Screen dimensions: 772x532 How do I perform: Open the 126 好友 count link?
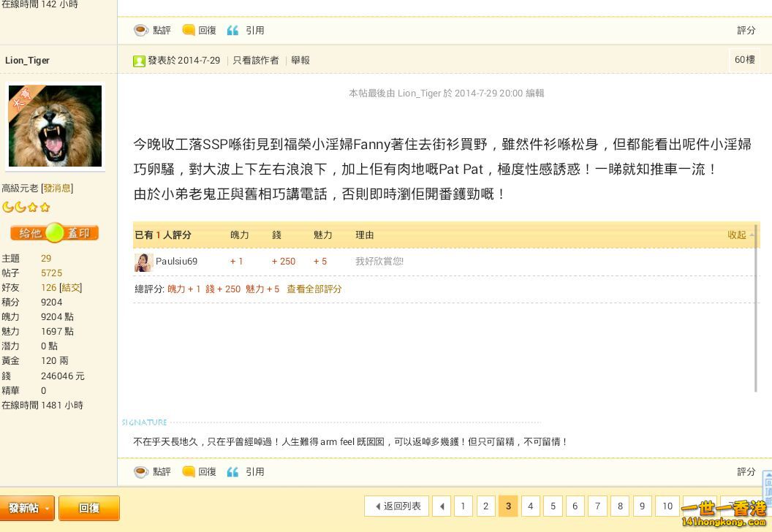coord(49,287)
